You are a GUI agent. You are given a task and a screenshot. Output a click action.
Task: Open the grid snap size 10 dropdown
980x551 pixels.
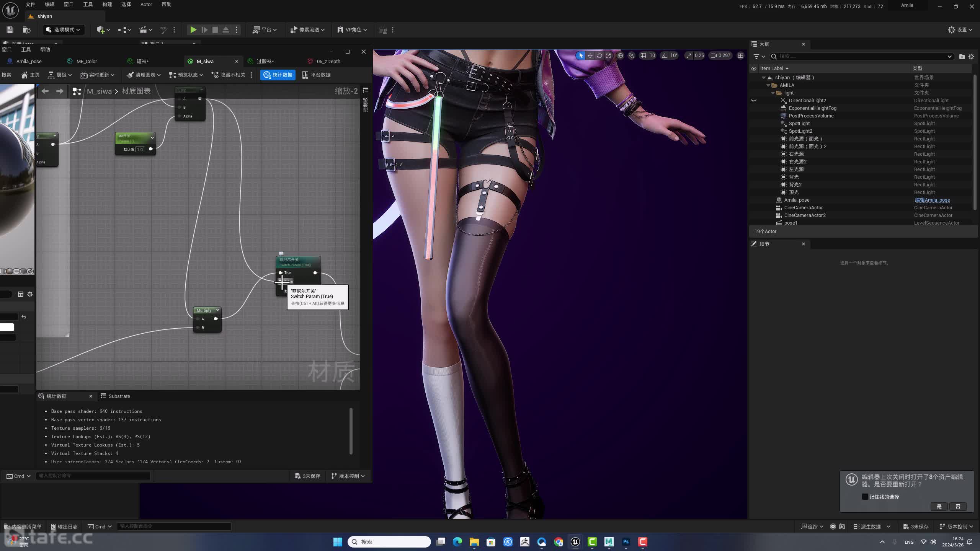[652, 55]
